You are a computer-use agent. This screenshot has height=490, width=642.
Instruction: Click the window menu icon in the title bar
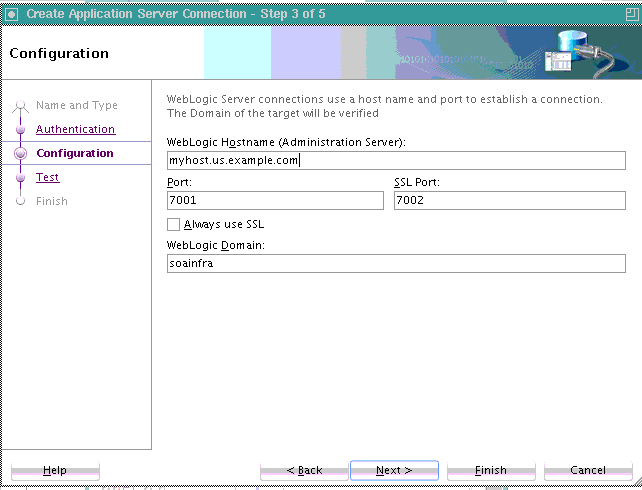(x=12, y=15)
